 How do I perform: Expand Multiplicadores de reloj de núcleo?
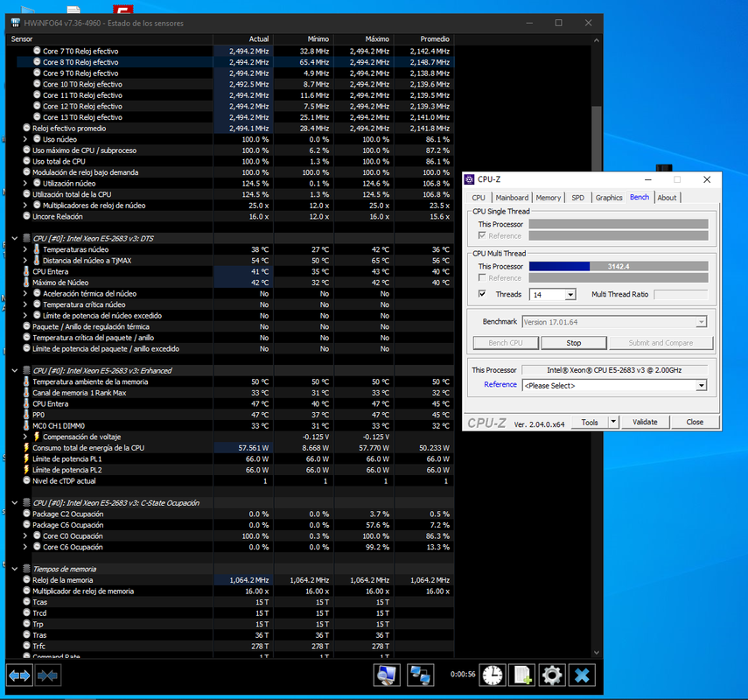click(25, 205)
